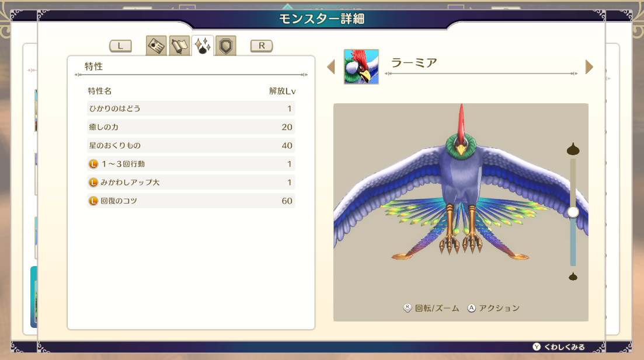Click the ラーミア 3D model view
This screenshot has height=360, width=644.
pyautogui.click(x=461, y=212)
